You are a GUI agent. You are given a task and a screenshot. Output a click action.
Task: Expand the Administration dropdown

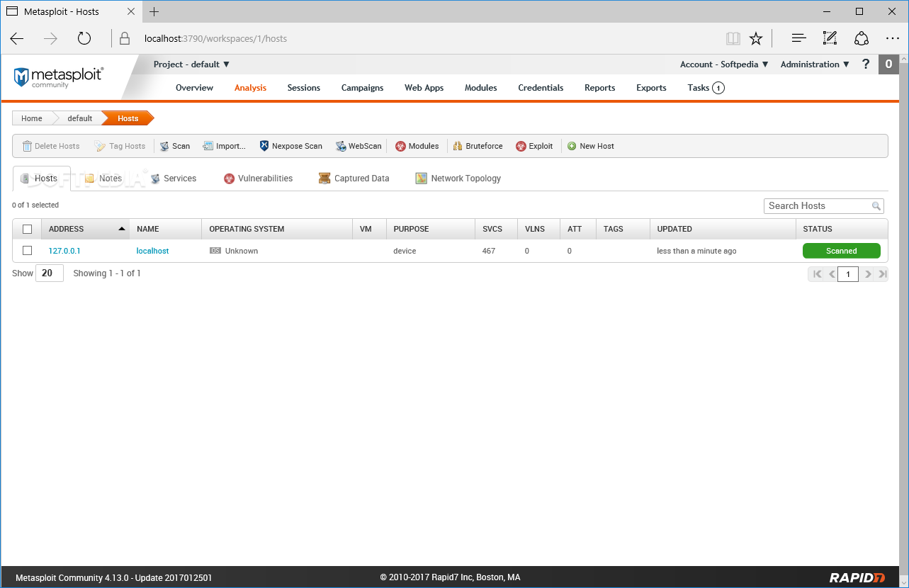815,64
